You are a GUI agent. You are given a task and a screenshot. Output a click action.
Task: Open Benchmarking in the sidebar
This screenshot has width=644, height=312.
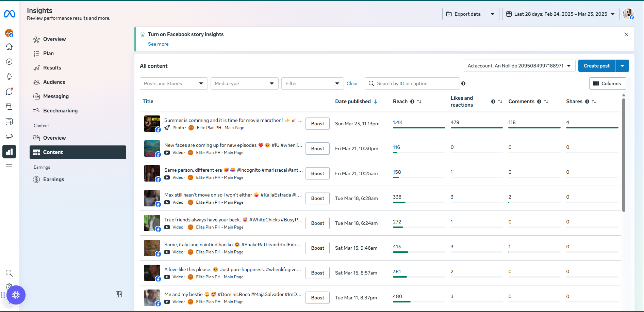pyautogui.click(x=60, y=111)
